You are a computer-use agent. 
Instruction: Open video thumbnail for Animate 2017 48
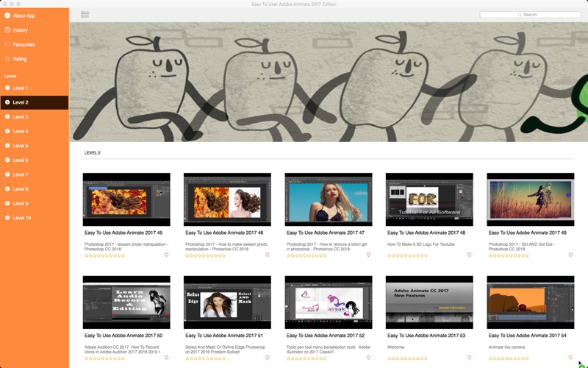pos(429,199)
